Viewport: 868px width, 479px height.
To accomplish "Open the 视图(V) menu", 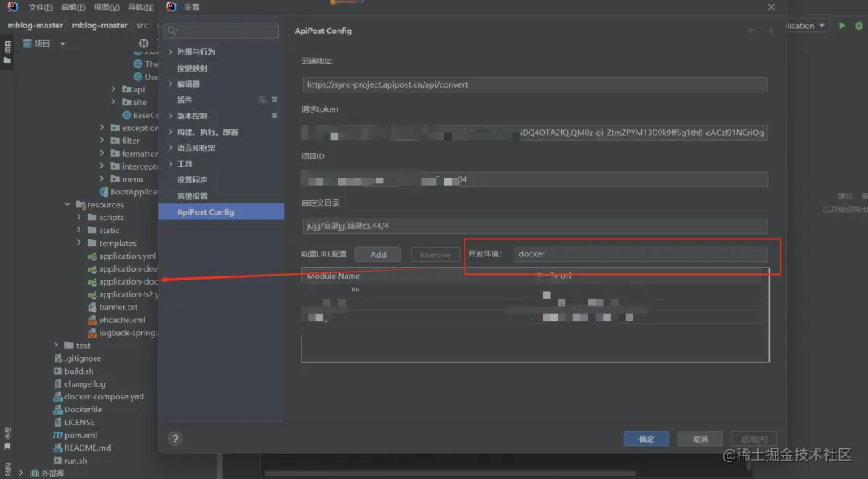I will (x=106, y=7).
